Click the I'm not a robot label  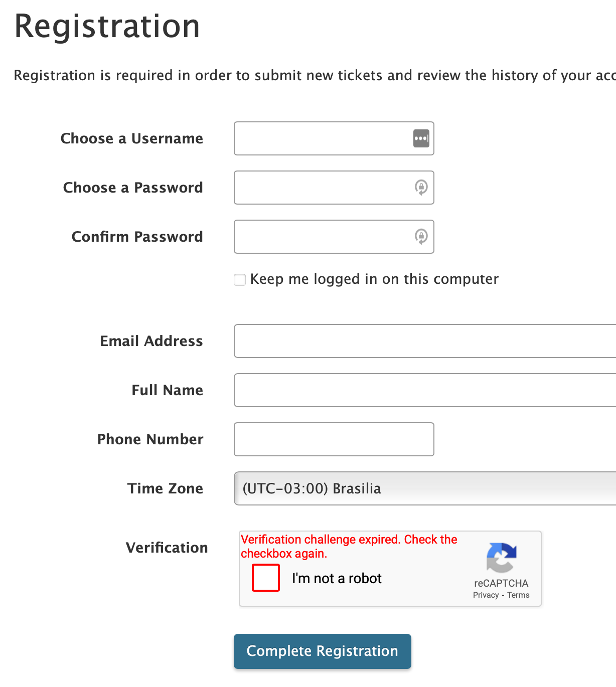pyautogui.click(x=337, y=578)
